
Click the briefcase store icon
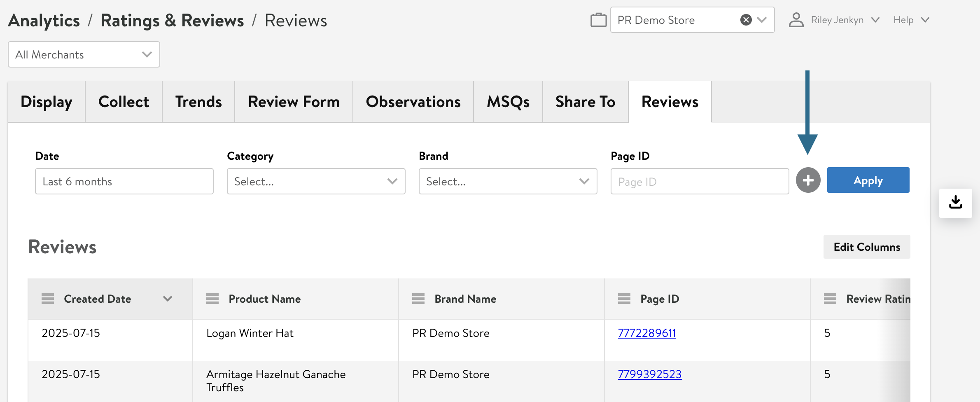pos(598,20)
